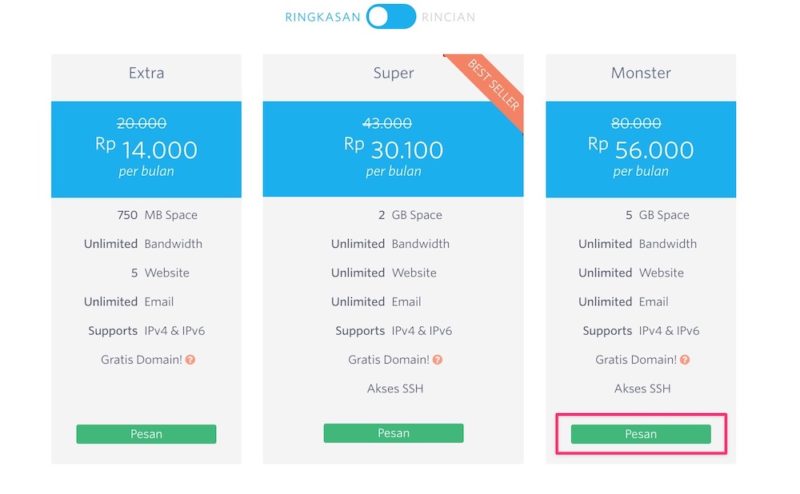Toggle the Ringkasan/Rincian switch

pos(391,16)
